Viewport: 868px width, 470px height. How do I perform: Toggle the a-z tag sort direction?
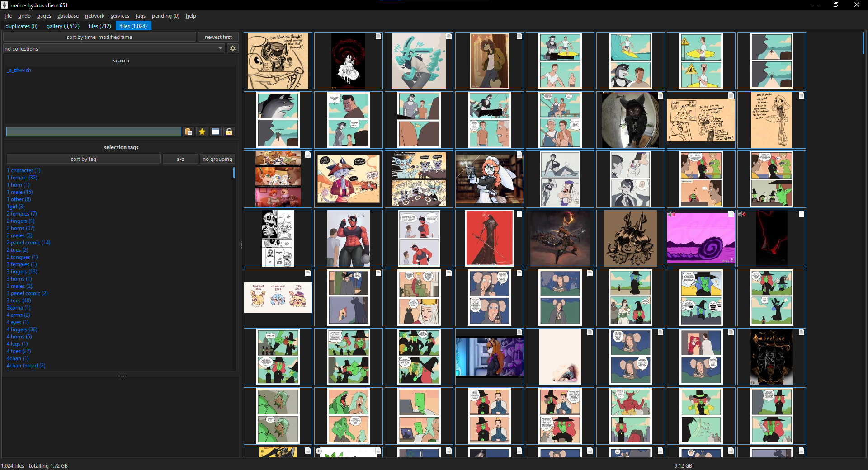pos(180,159)
